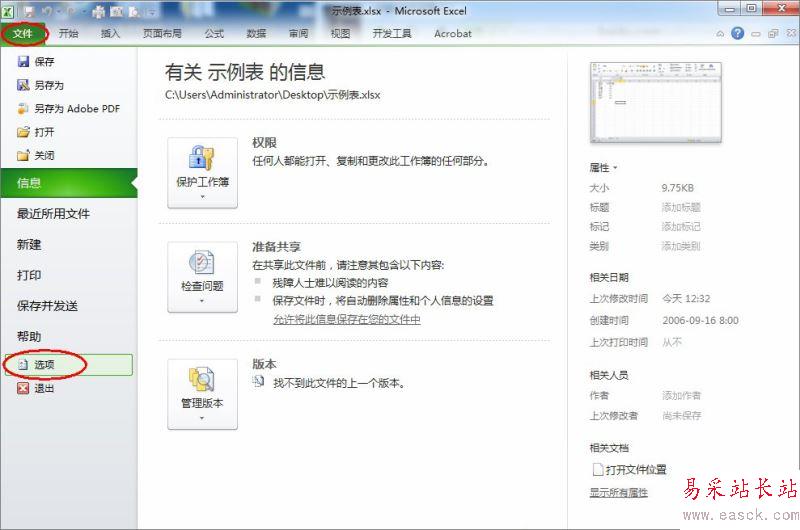This screenshot has height=530, width=800.
Task: Click the link 允许将此信息保存在您的文件中
Action: coord(347,319)
